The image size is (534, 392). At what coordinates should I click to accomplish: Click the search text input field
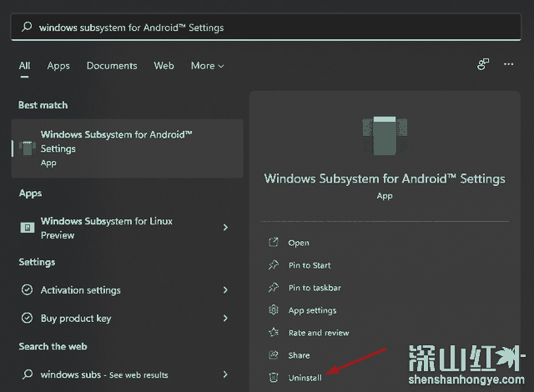click(266, 28)
